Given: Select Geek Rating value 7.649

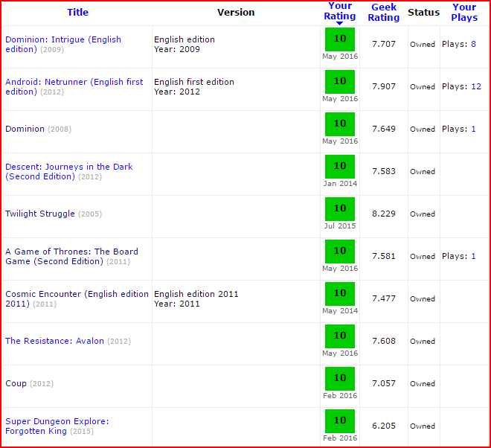Looking at the screenshot, I should click(384, 129).
